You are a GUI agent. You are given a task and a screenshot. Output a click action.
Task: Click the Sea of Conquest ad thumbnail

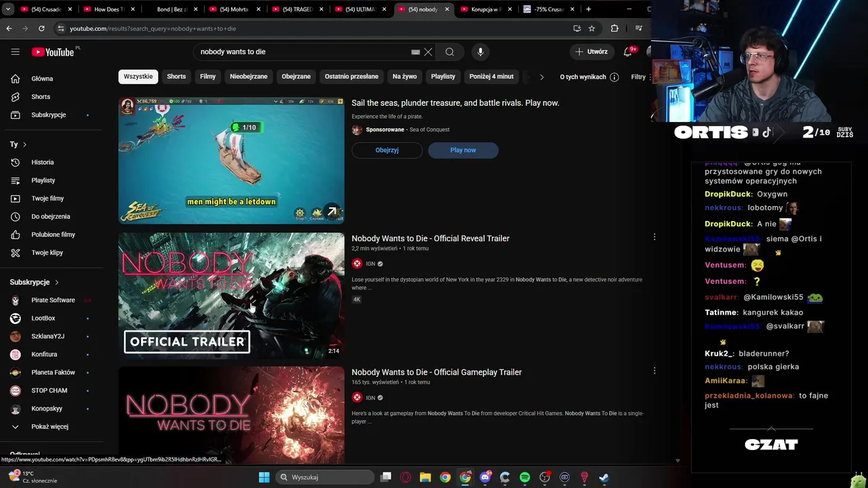coord(231,161)
